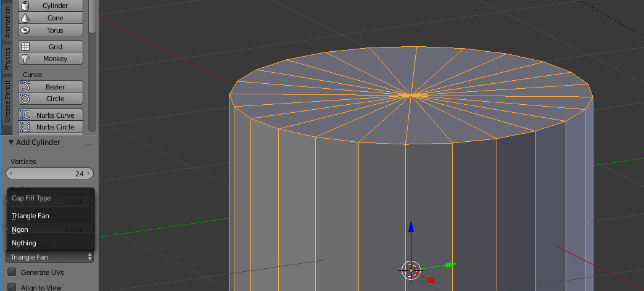Enable the Align to View checkbox
Image resolution: width=644 pixels, height=291 pixels.
[12, 287]
